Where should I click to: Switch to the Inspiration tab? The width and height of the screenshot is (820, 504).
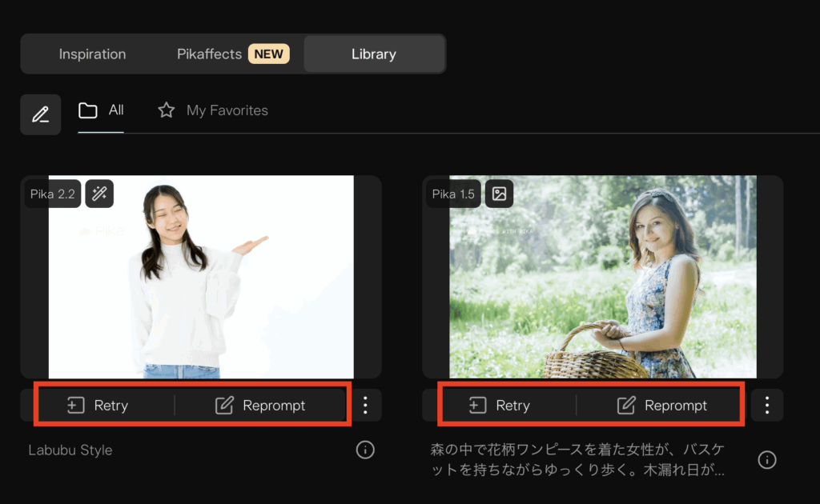[x=92, y=54]
